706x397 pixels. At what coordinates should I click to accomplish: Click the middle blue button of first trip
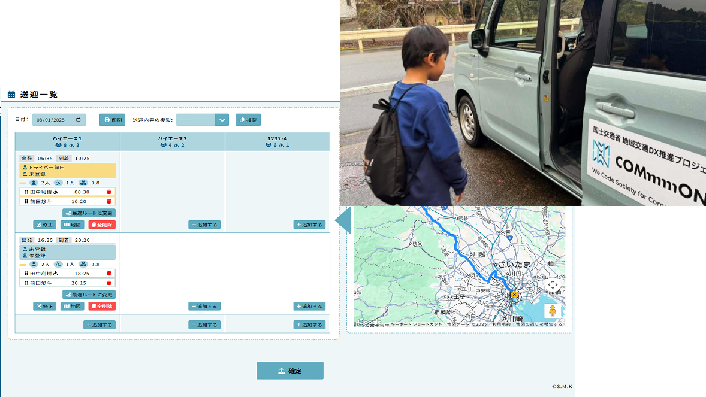[72, 224]
